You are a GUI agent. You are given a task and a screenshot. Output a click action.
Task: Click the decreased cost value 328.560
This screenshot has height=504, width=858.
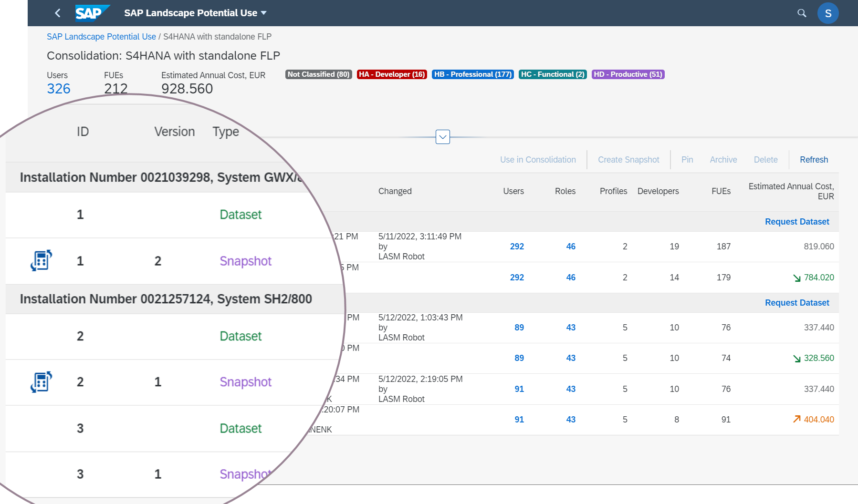point(819,358)
